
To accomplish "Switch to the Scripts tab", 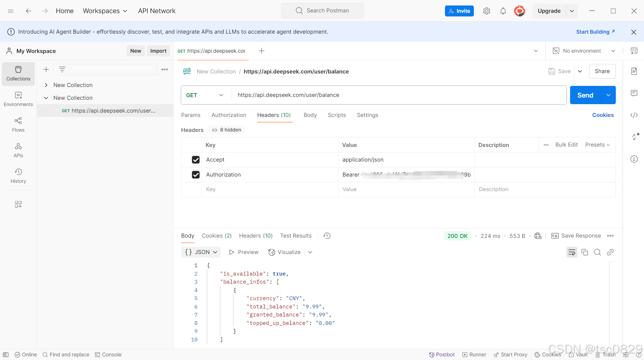I will click(x=337, y=115).
